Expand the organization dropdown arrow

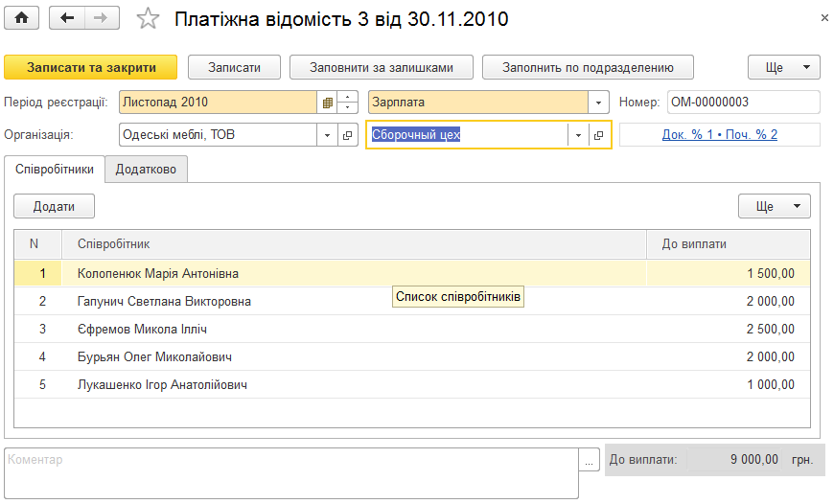(x=328, y=135)
